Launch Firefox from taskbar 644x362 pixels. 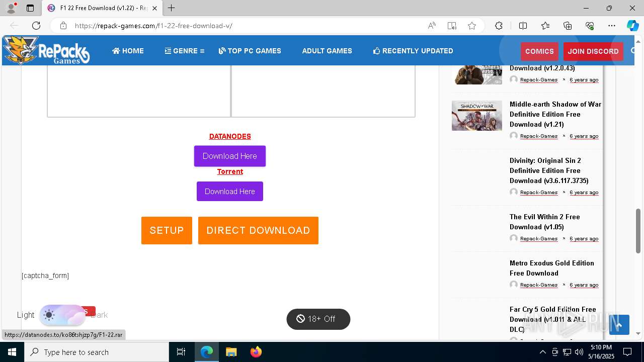coord(256,352)
